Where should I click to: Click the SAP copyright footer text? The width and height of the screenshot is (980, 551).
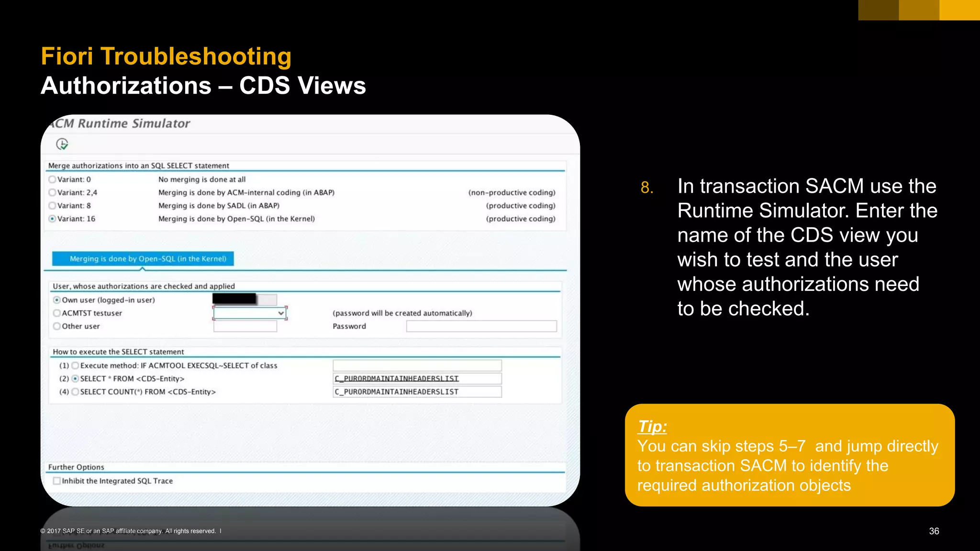[128, 531]
